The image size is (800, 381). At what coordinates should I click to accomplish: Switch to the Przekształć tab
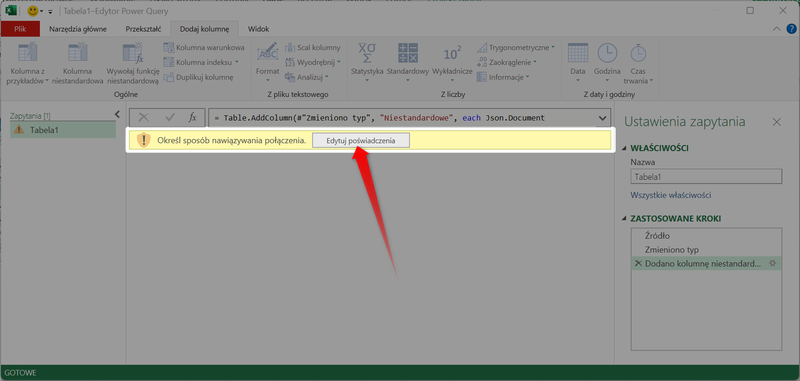(143, 29)
